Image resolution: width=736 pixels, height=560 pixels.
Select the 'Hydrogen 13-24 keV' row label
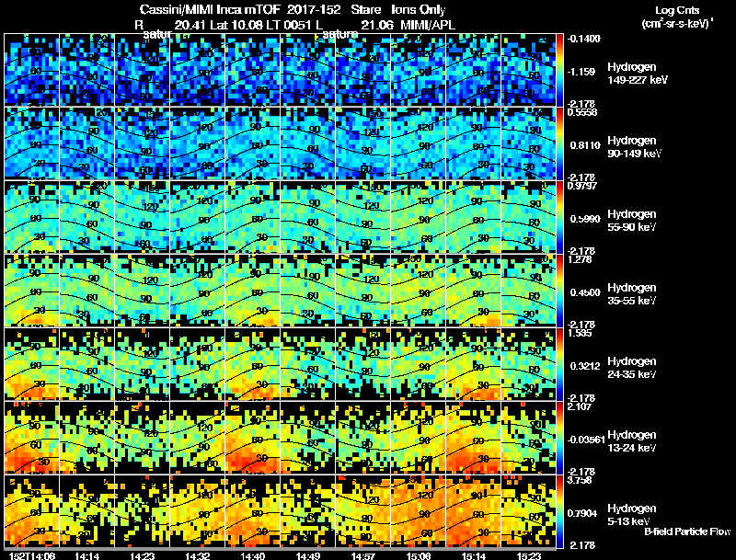coord(632,441)
